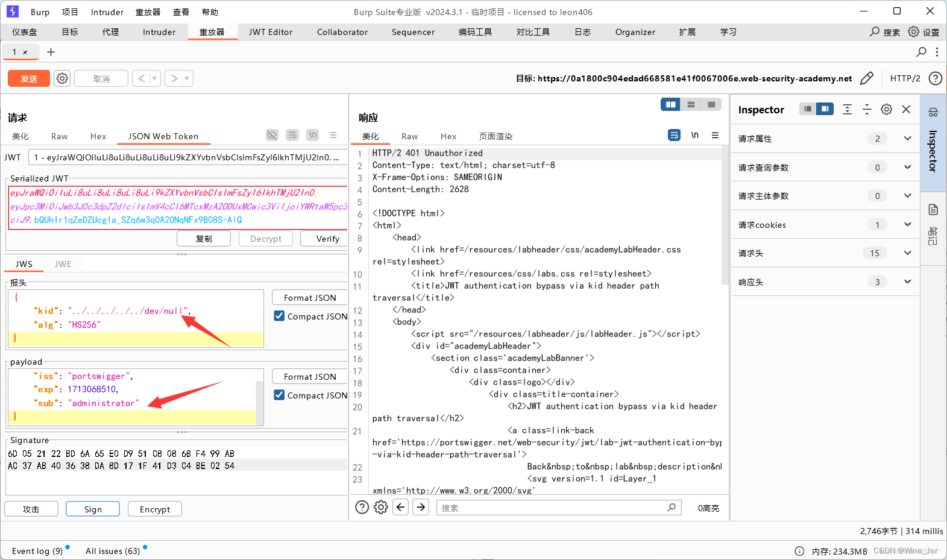Toggle response \n newline display
The height and width of the screenshot is (560, 947).
[695, 135]
